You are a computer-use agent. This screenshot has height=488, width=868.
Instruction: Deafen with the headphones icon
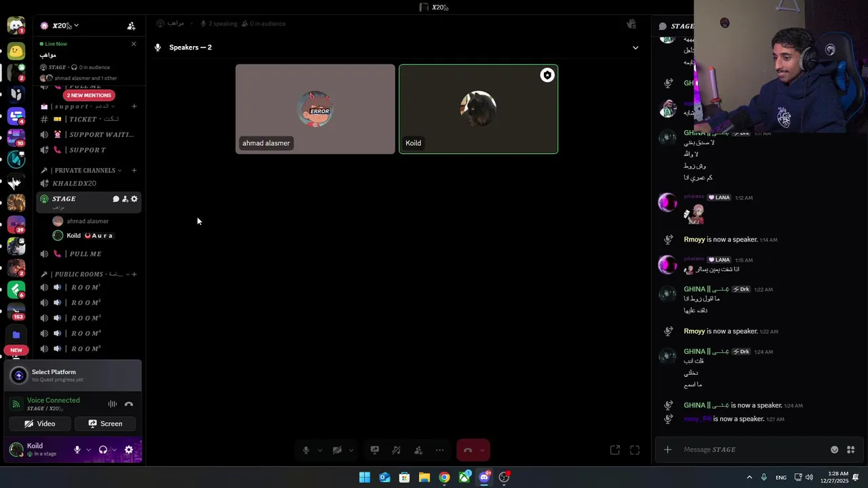103,450
